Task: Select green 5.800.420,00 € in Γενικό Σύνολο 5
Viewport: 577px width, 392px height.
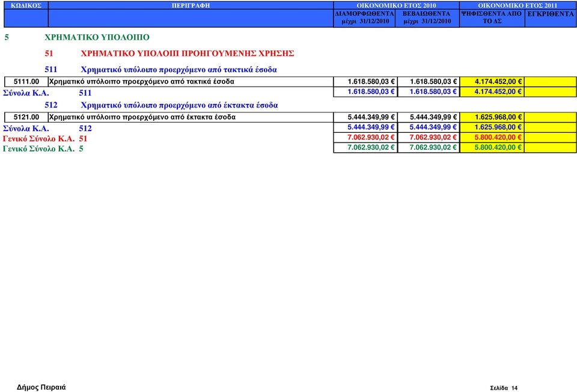Action: pyautogui.click(x=492, y=147)
